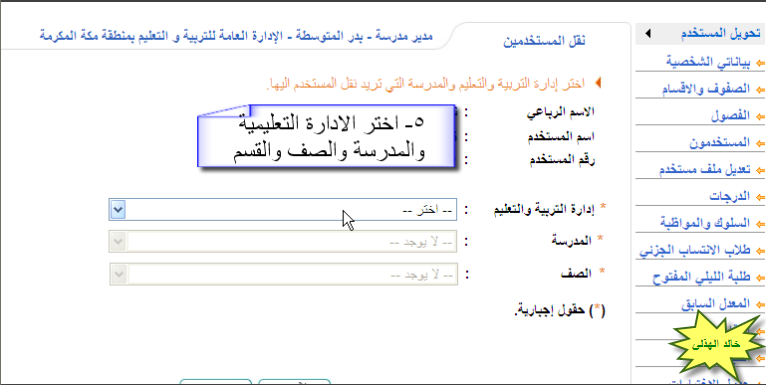Open الصفوف والاقسام in the sidebar

(x=705, y=89)
